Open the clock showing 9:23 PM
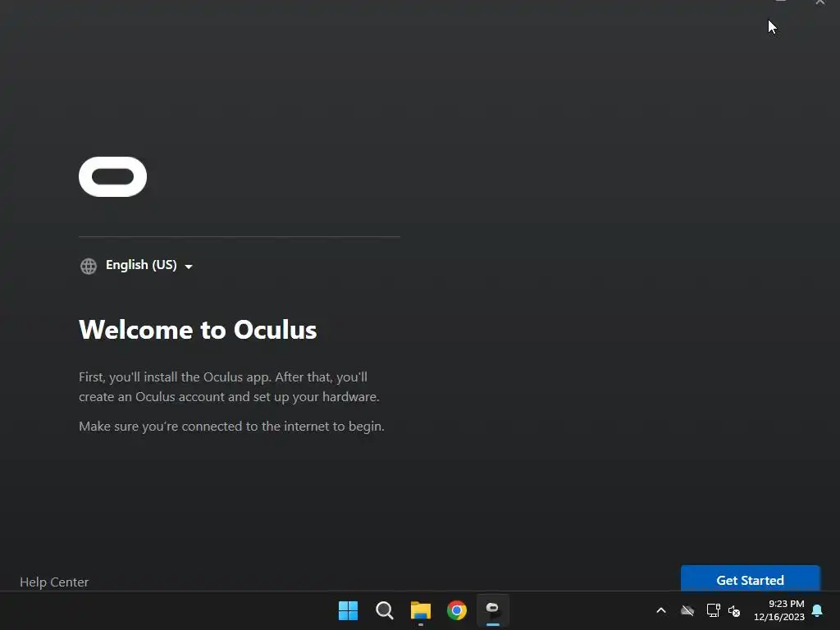Image resolution: width=840 pixels, height=630 pixels. (779, 610)
